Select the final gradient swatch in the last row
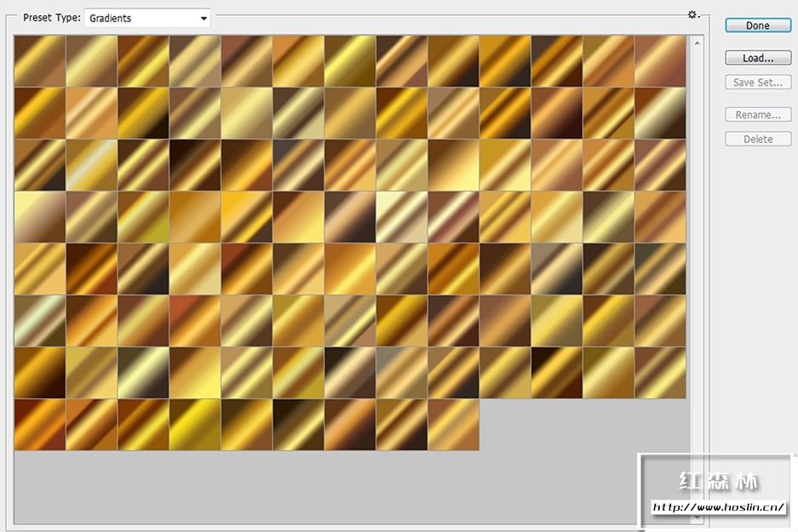Viewport: 798px width, 532px height. pyautogui.click(x=453, y=425)
